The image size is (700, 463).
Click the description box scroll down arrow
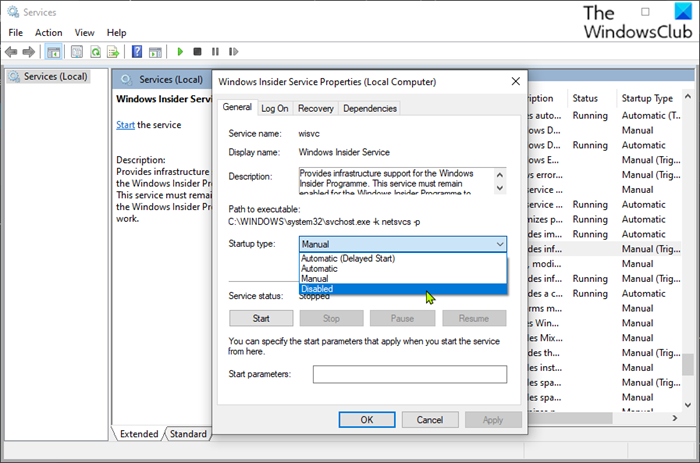click(500, 188)
